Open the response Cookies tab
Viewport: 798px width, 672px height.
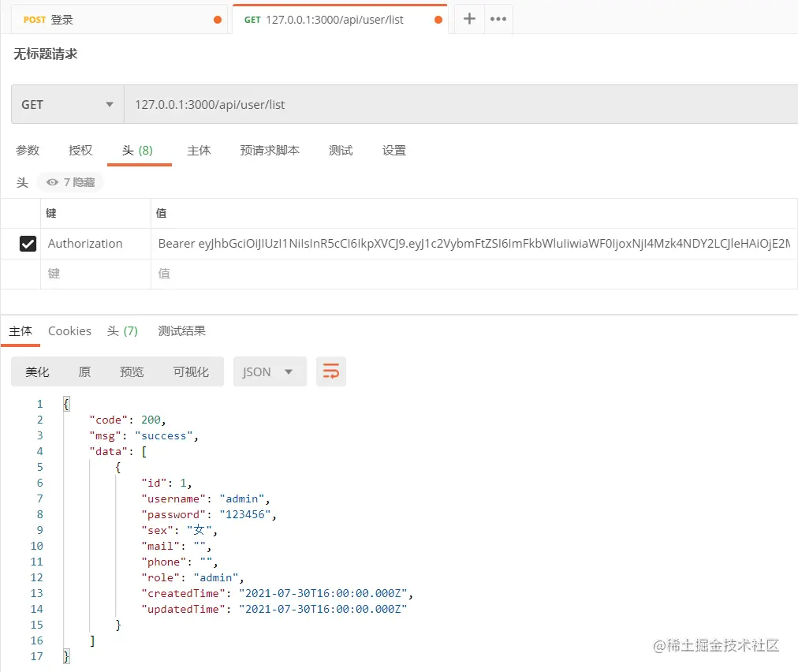(x=69, y=331)
